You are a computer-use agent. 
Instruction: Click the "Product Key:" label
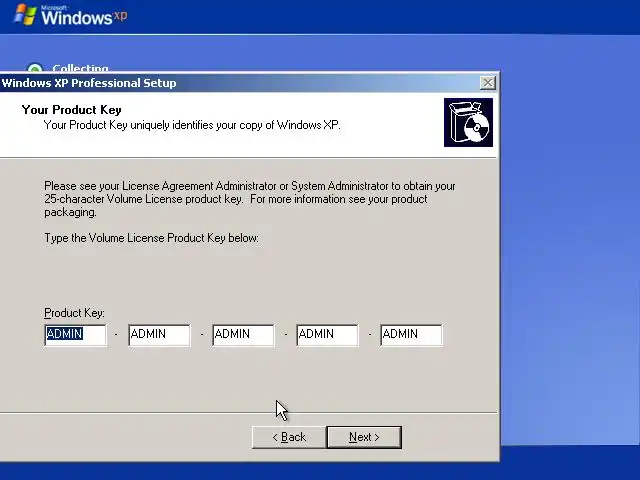pos(74,313)
